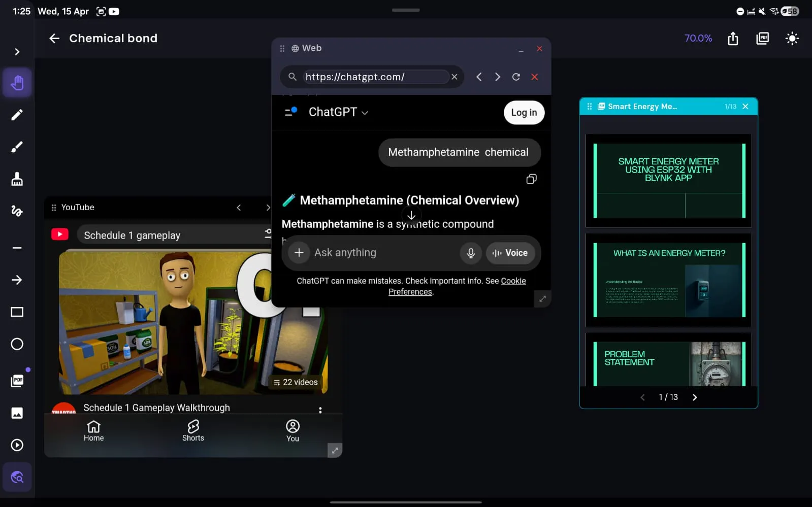Open the Smart Energy Meter title slide

click(668, 181)
